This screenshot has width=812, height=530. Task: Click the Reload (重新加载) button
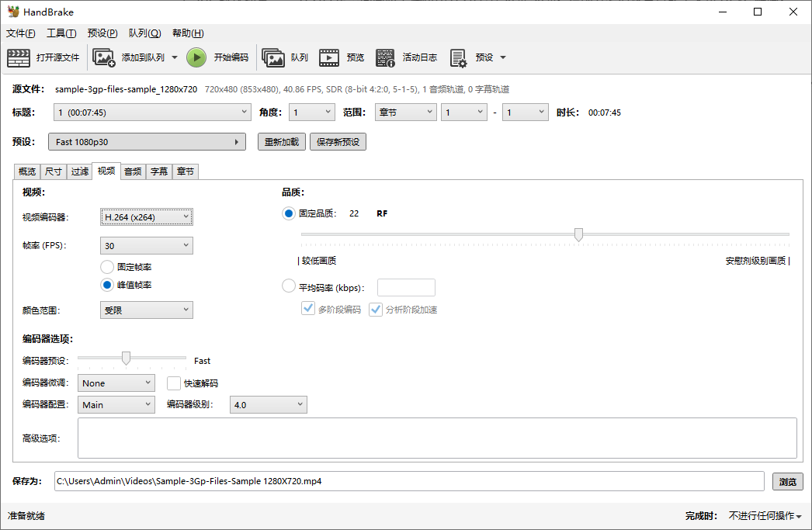[282, 142]
